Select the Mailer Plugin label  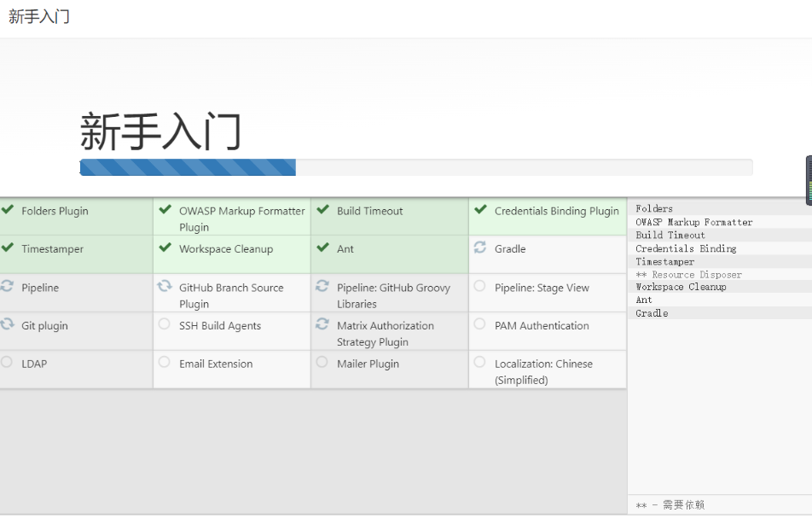pos(368,364)
